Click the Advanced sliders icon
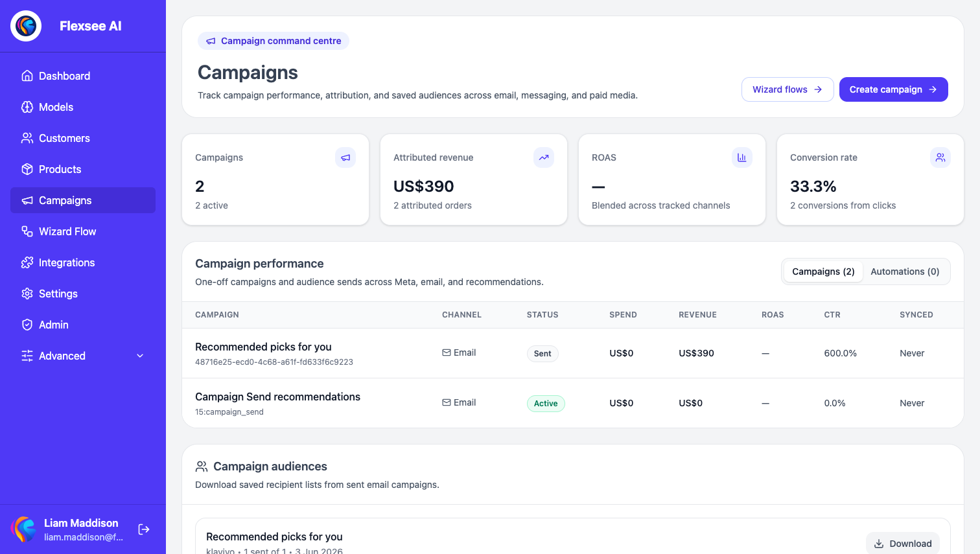Viewport: 980px width, 554px height. (x=27, y=356)
